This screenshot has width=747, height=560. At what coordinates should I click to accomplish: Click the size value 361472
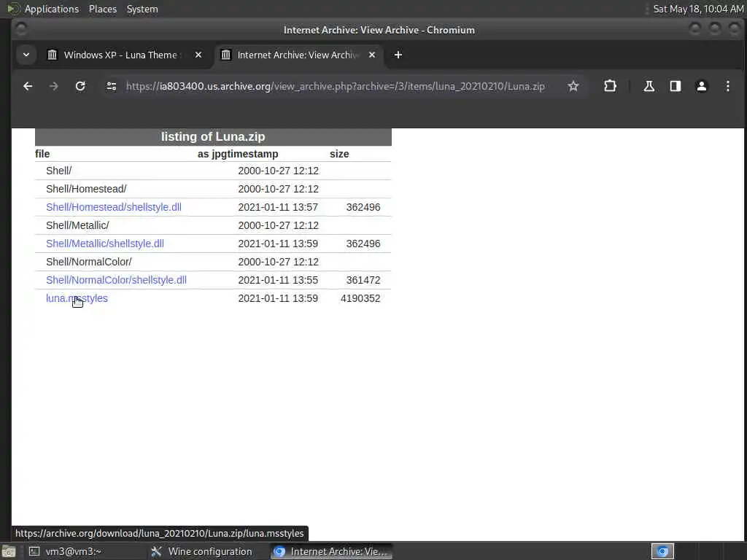tap(363, 280)
